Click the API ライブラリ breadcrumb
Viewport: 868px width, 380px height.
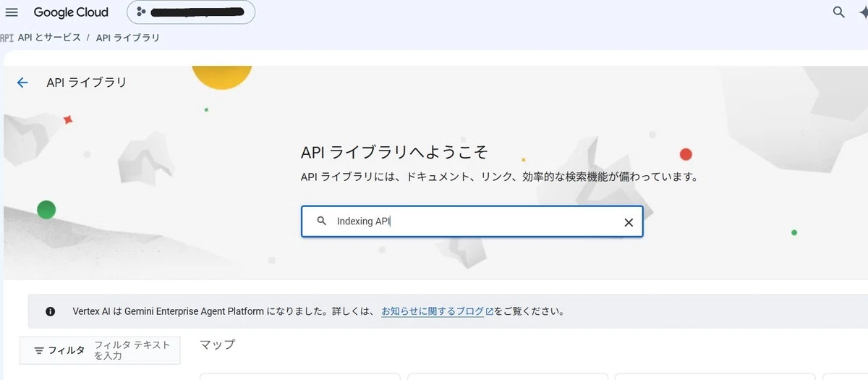127,38
